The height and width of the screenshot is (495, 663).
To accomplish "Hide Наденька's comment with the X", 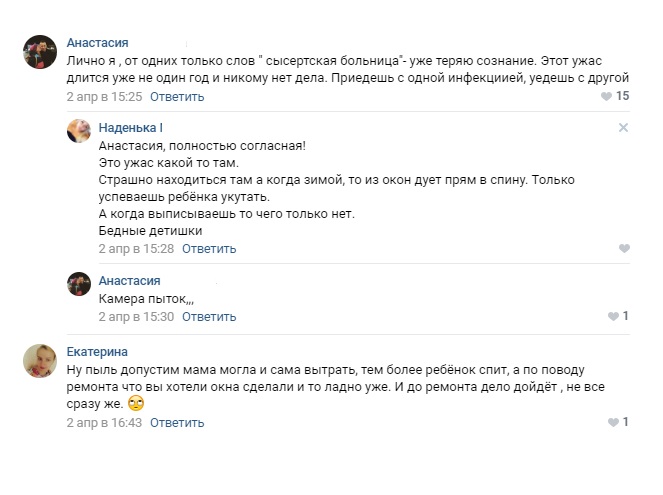I will pos(623,128).
